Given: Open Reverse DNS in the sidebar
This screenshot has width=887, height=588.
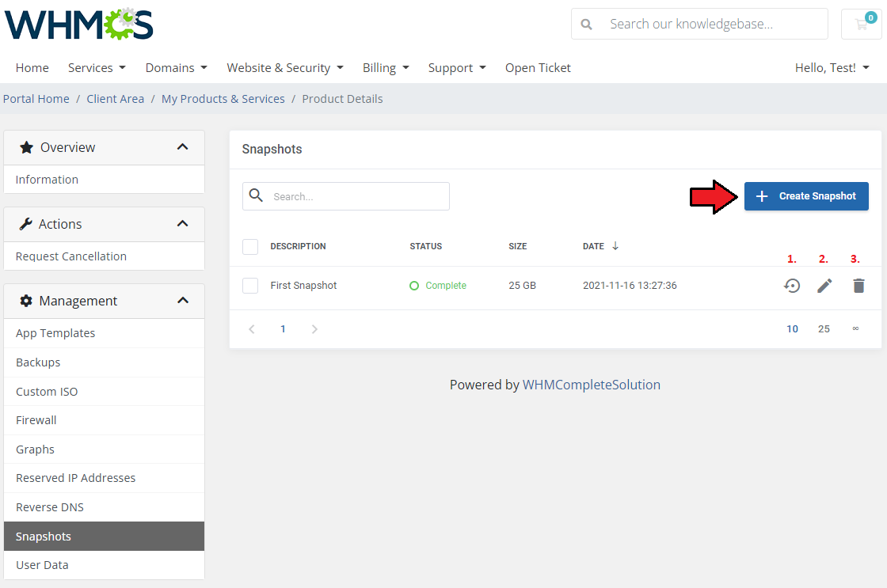Looking at the screenshot, I should click(104, 507).
